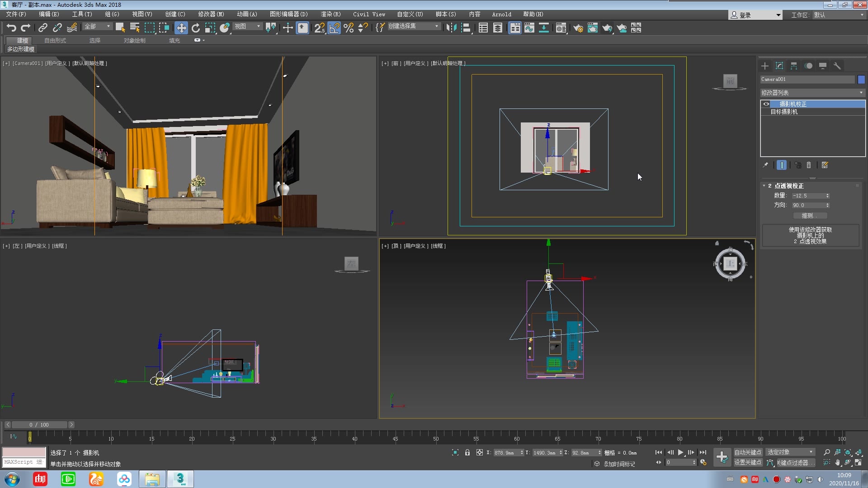Select the Rotate tool
The width and height of the screenshot is (868, 488).
pyautogui.click(x=196, y=28)
